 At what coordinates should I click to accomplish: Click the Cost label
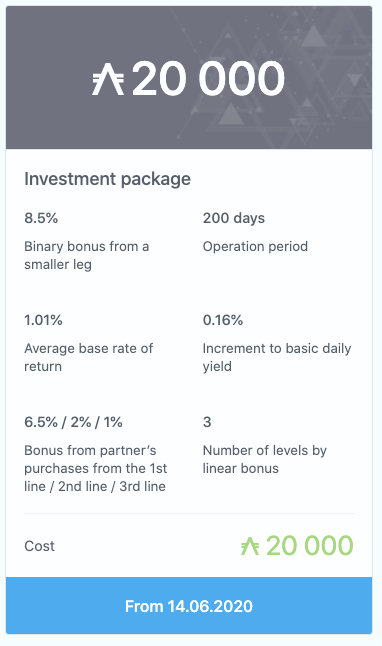(x=40, y=546)
